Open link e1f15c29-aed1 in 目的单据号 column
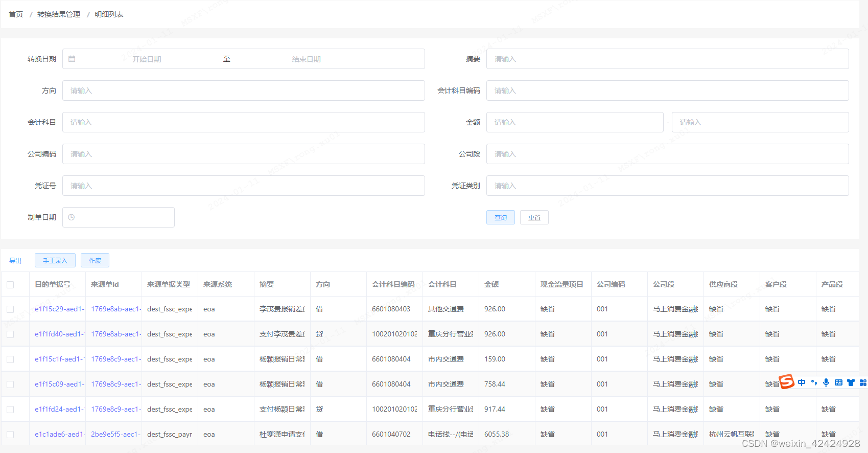The width and height of the screenshot is (868, 453). pos(59,309)
